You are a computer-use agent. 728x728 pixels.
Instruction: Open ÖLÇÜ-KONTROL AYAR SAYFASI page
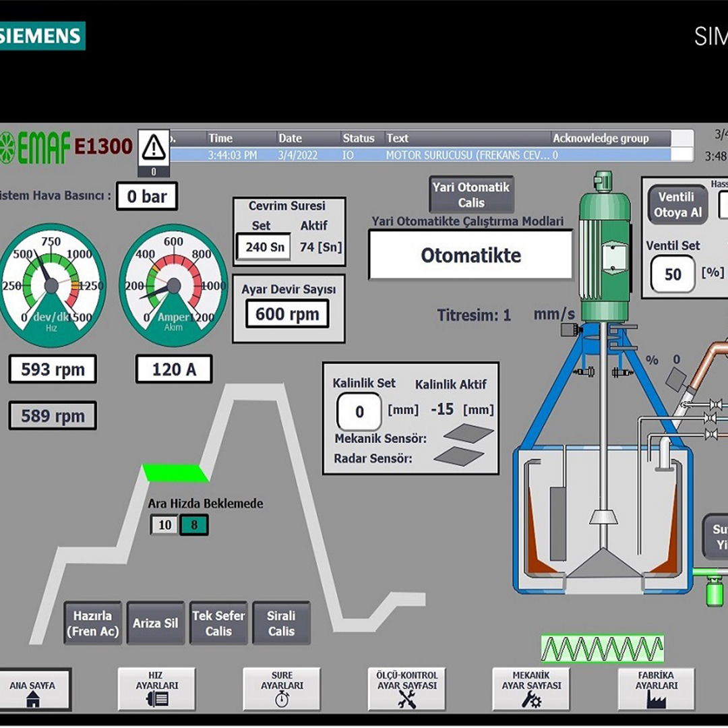pyautogui.click(x=406, y=689)
